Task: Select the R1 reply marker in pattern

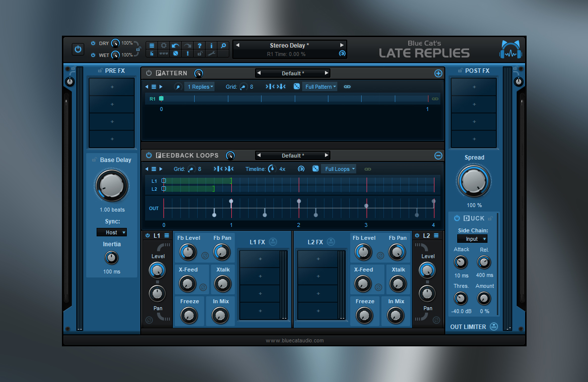Action: click(161, 99)
